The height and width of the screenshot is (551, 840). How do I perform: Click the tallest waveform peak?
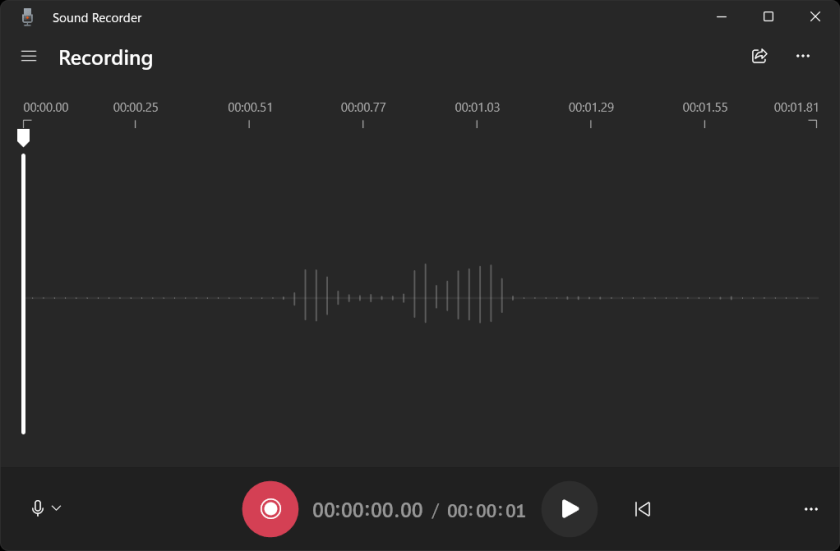(x=426, y=294)
